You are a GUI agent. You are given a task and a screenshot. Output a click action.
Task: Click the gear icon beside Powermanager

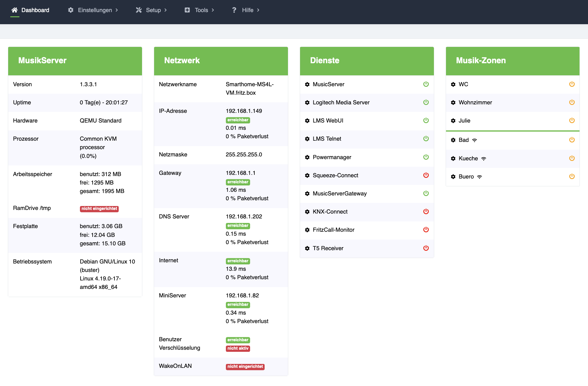point(307,157)
